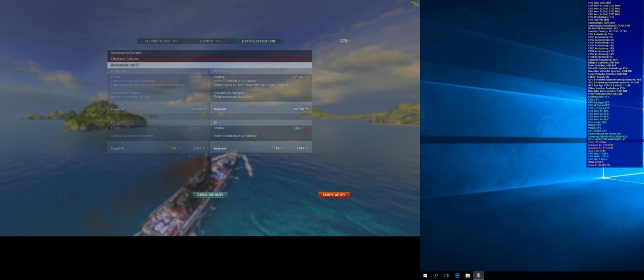Click CPU VID: 1.241 V line
The height and width of the screenshot is (280, 644).
pyautogui.click(x=597, y=159)
